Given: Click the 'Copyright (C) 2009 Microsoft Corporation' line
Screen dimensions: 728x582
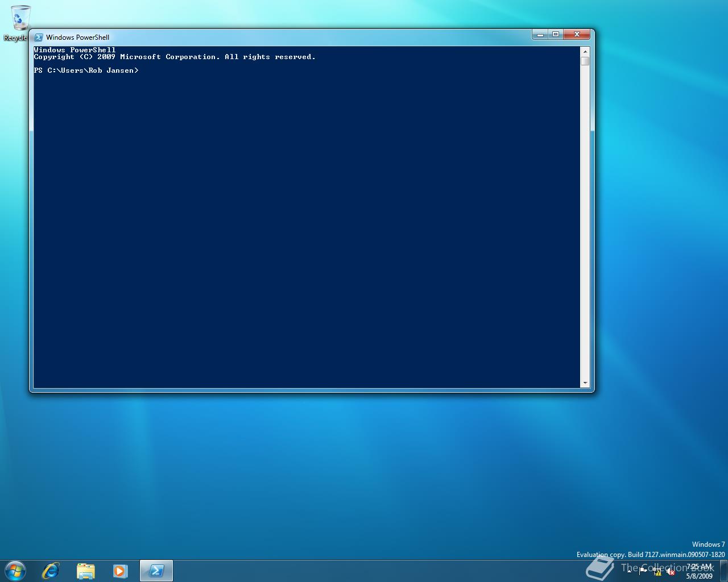Looking at the screenshot, I should (x=175, y=57).
